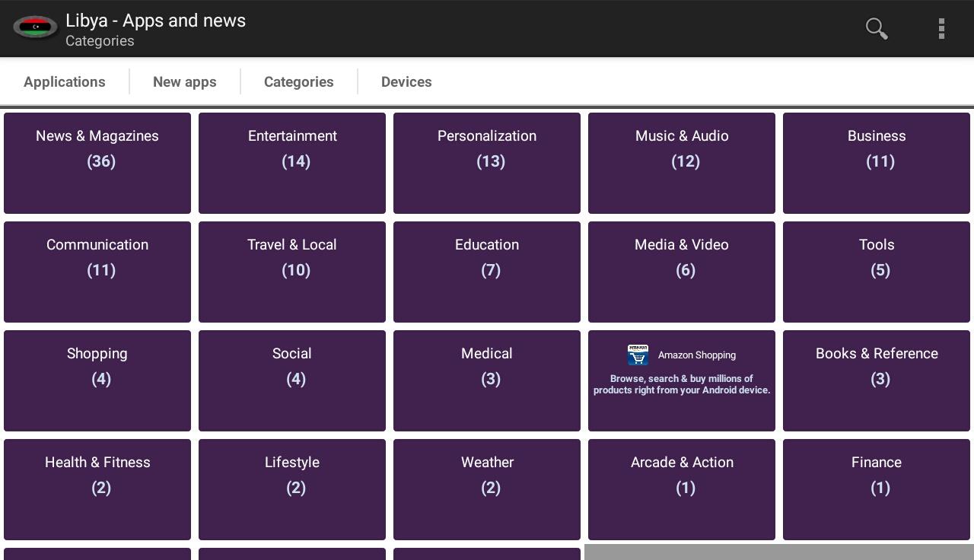Open the Lifestyle category tile
974x560 pixels.
pyautogui.click(x=292, y=489)
